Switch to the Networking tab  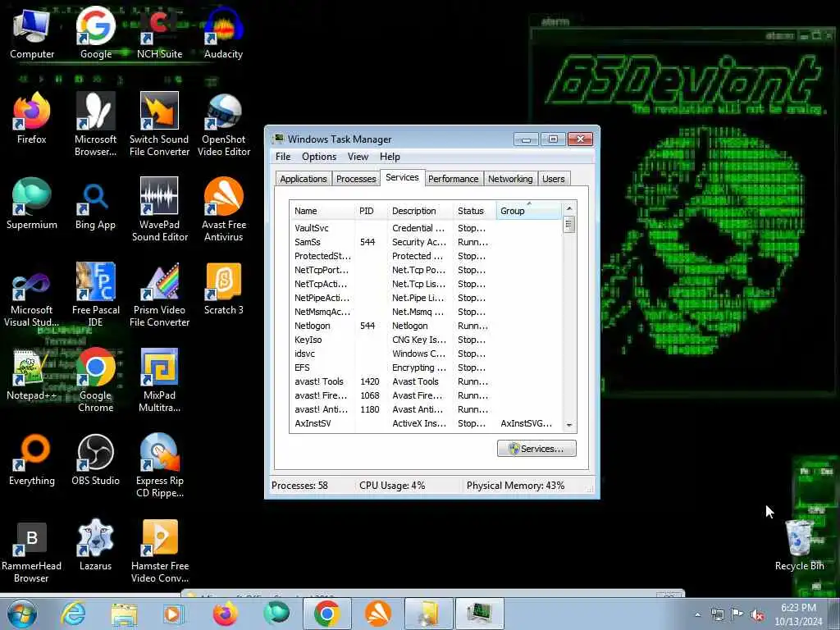[x=510, y=179]
